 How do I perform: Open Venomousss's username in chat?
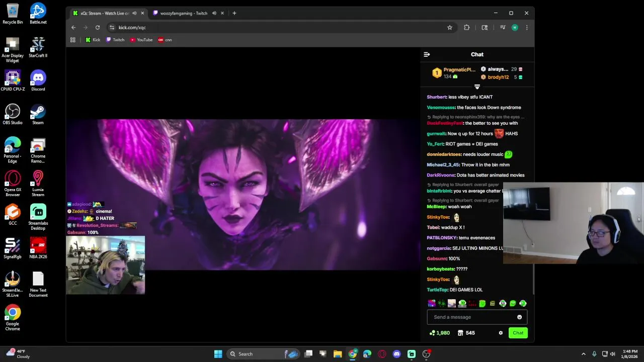pyautogui.click(x=441, y=108)
